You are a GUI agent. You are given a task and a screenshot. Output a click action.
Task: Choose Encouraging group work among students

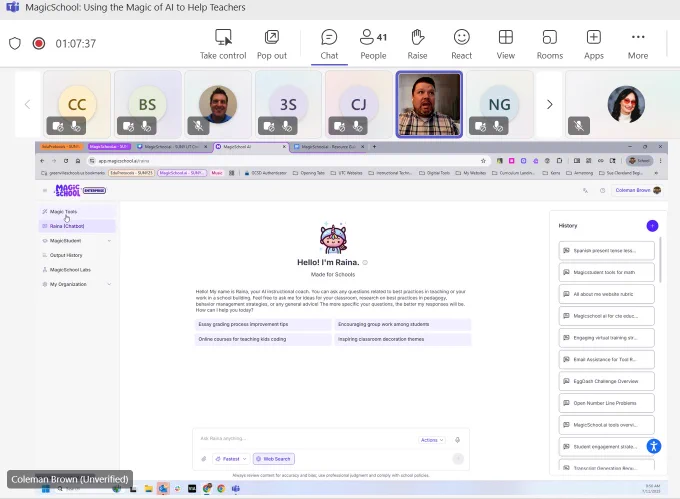(x=402, y=324)
